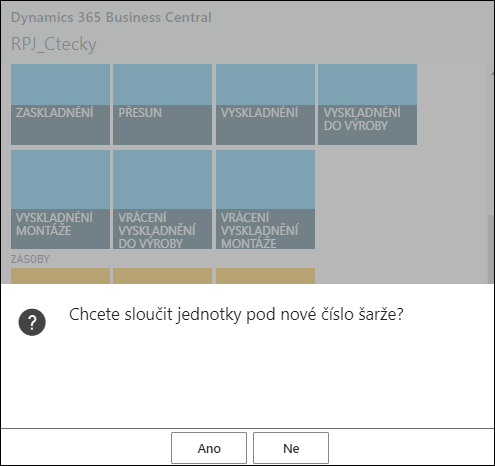Image resolution: width=495 pixels, height=466 pixels.
Task: Open the VYSKLADNĚNÍ DO VÝROBY tile
Action: coord(367,104)
